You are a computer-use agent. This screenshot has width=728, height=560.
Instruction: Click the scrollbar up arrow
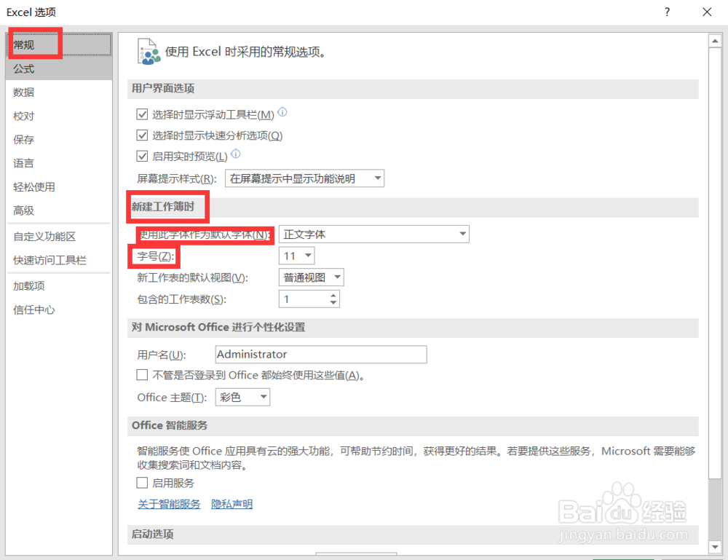[x=715, y=41]
